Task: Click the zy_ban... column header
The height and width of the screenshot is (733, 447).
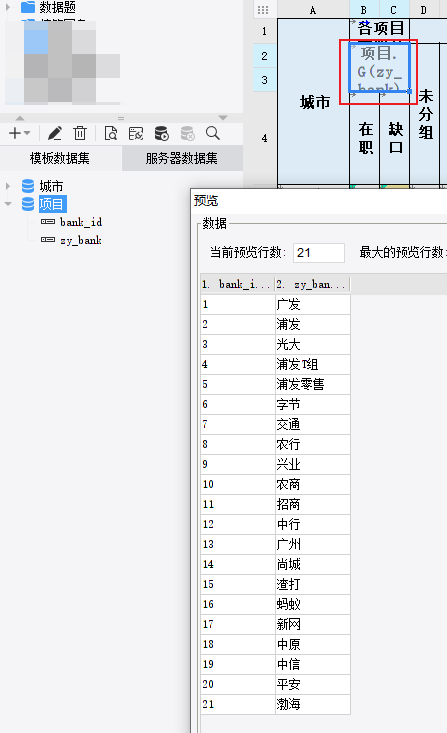Action: (x=312, y=284)
